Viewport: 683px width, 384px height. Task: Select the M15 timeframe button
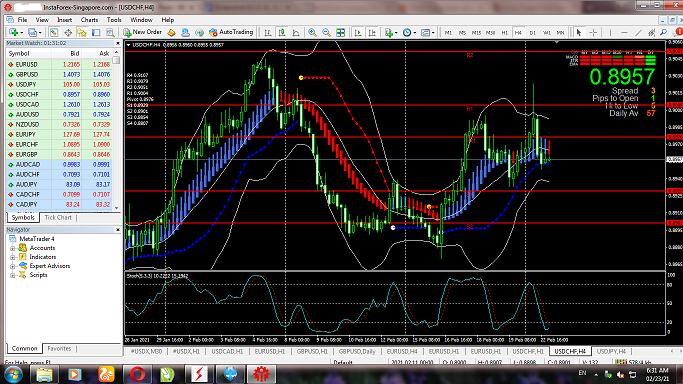coord(476,33)
